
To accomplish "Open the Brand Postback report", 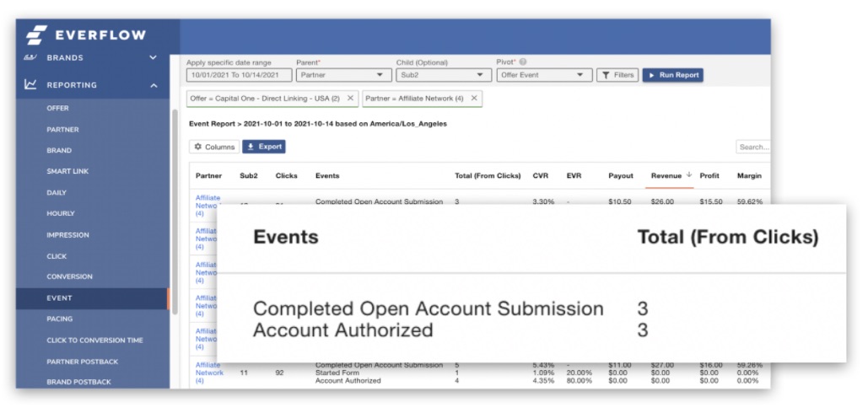I will 78,382.
